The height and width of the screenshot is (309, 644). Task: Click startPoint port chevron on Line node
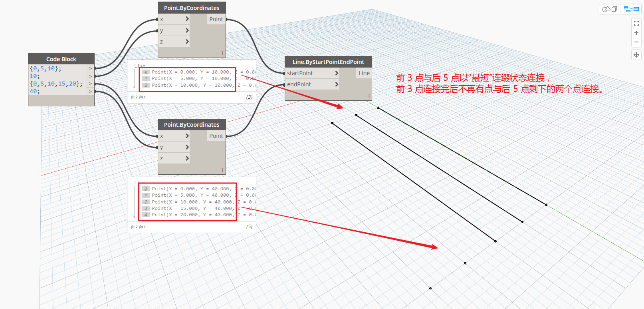[336, 73]
